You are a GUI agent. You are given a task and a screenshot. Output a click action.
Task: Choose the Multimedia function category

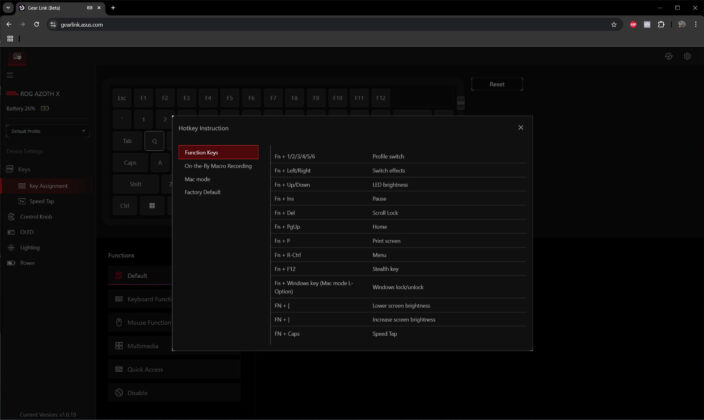pyautogui.click(x=140, y=346)
